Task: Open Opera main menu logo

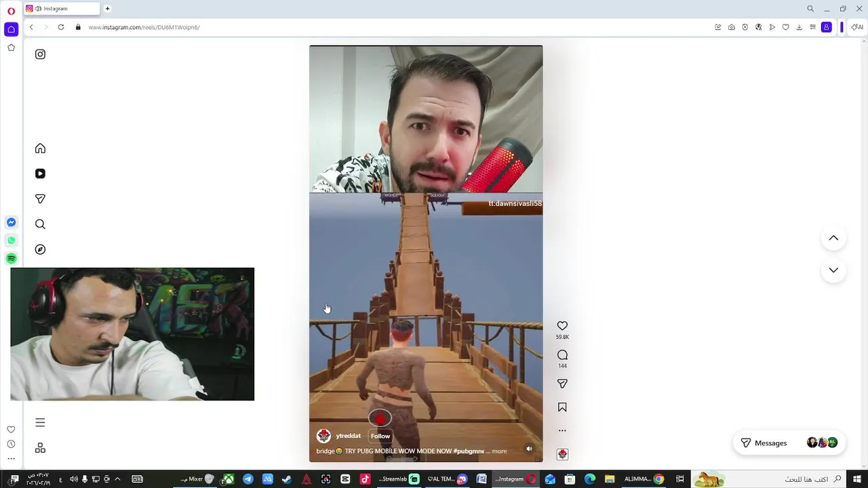Action: point(11,11)
